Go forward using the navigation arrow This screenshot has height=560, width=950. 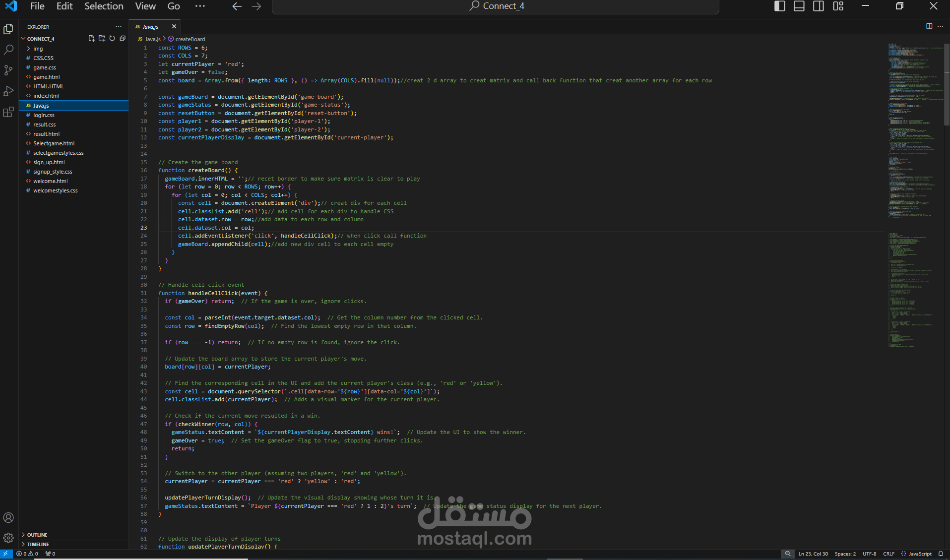[x=256, y=6]
